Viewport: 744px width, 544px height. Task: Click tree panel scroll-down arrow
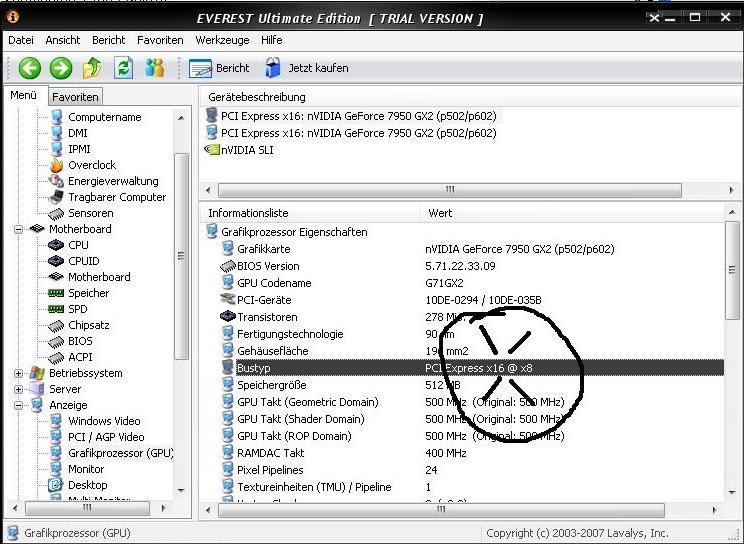point(181,490)
